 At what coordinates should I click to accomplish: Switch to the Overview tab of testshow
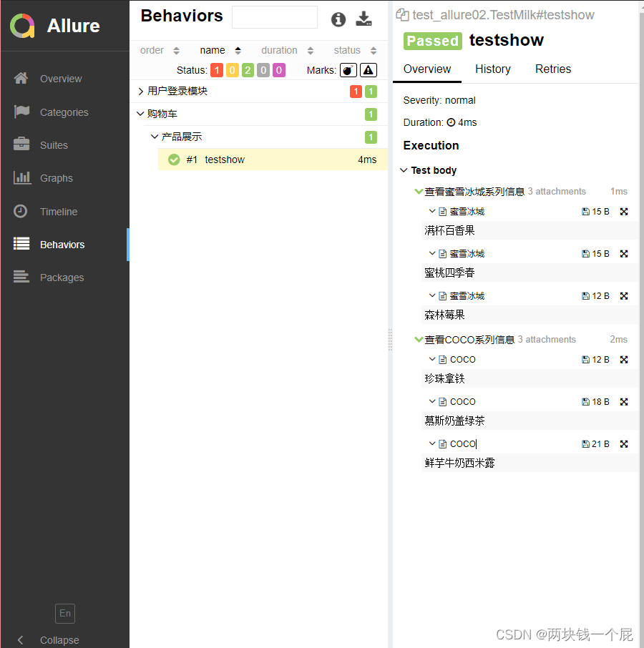(x=427, y=69)
